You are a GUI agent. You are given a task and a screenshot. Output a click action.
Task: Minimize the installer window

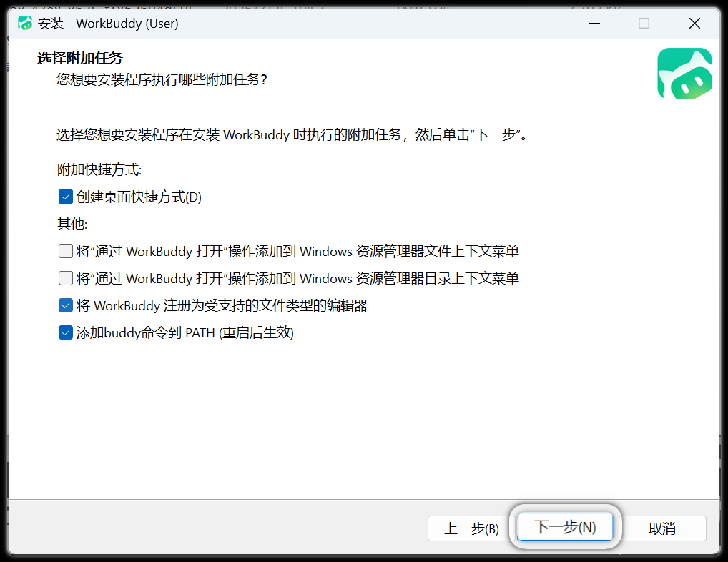point(595,23)
